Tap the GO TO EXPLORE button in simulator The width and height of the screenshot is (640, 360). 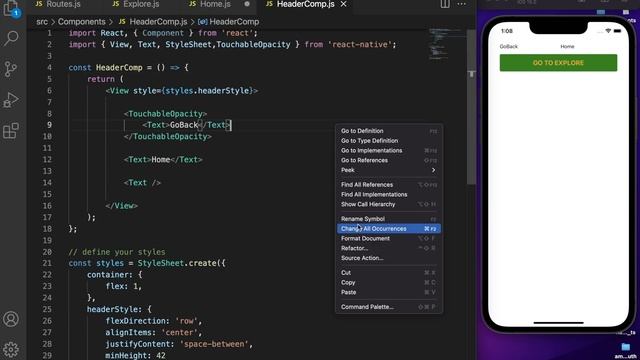click(558, 63)
